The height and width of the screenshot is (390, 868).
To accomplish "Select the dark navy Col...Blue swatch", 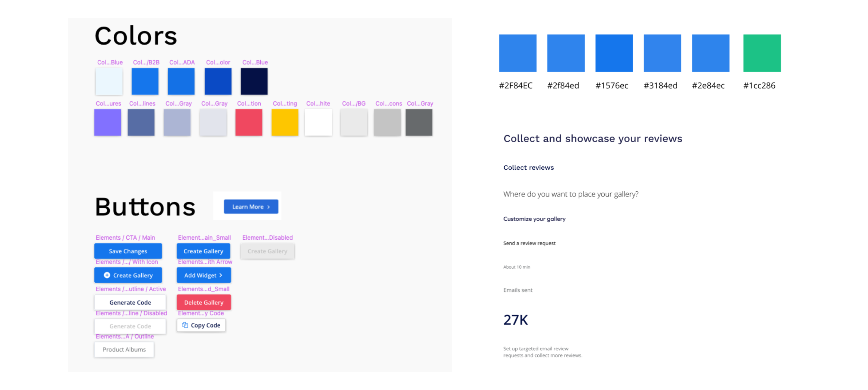I will (x=254, y=81).
